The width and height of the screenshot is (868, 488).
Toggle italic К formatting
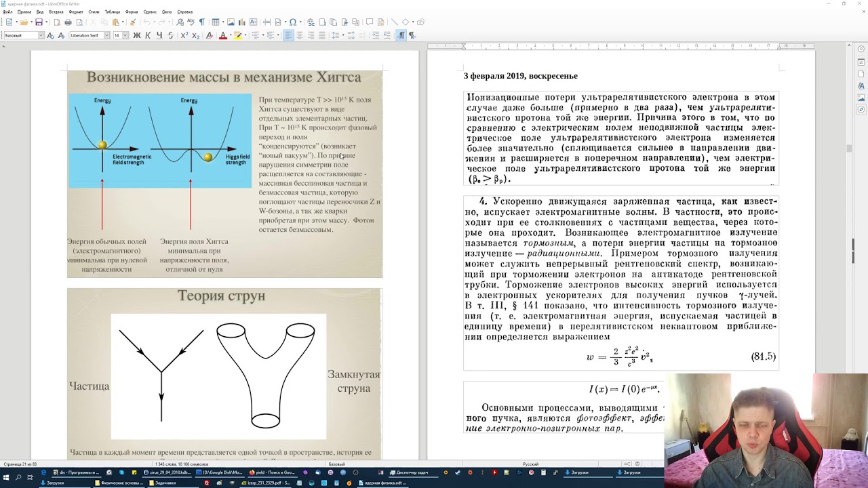click(148, 35)
